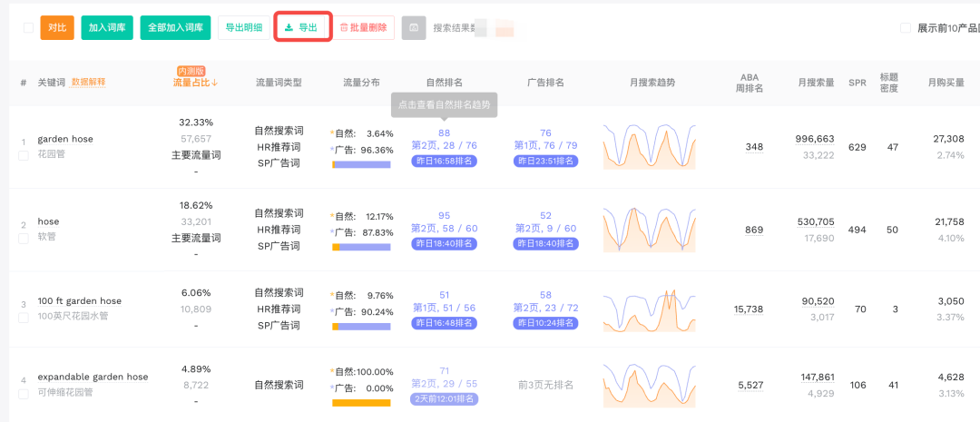The height and width of the screenshot is (422, 980).
Task: Click the 广告排名 column header
Action: 545,83
